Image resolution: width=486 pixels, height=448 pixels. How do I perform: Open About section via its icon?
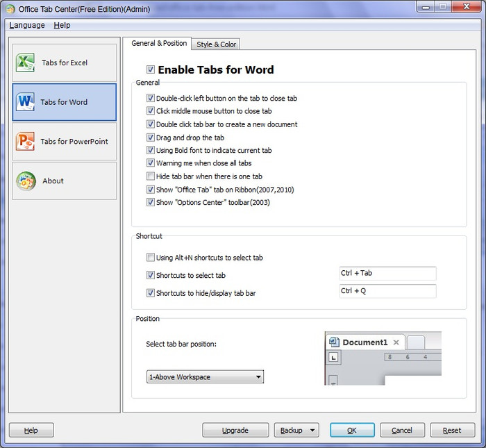26,181
